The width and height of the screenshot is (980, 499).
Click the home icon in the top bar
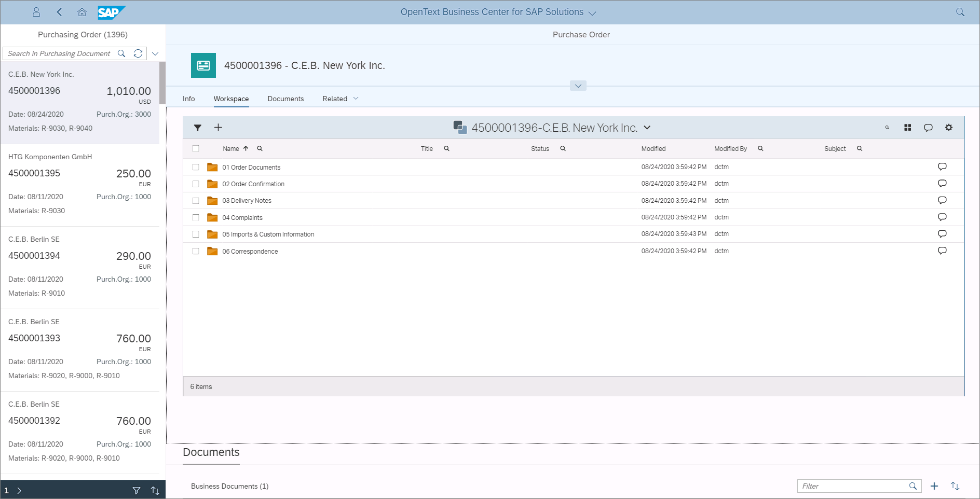[x=81, y=11]
